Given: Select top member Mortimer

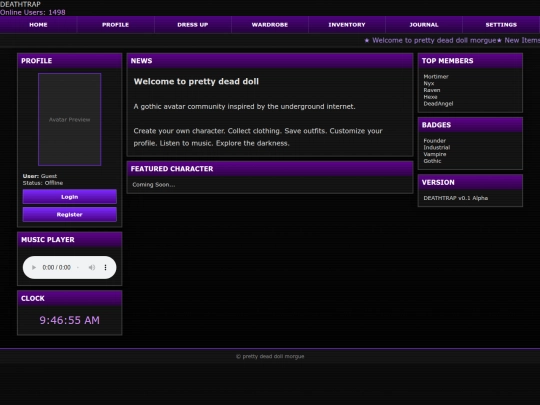Looking at the screenshot, I should (436, 76).
